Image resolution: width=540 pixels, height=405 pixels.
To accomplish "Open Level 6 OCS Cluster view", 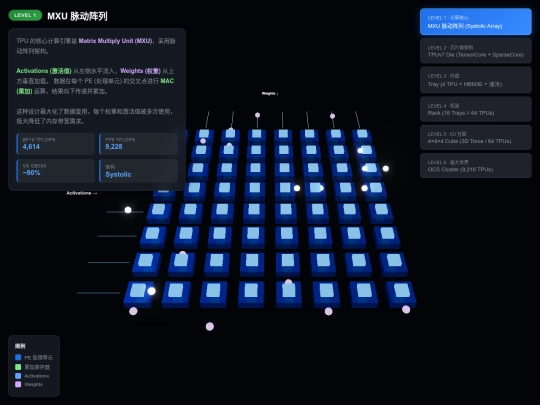I will 476,166.
